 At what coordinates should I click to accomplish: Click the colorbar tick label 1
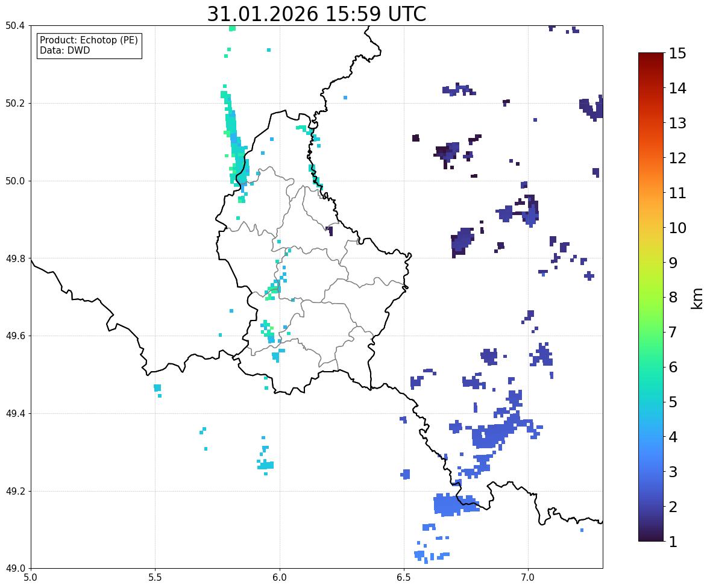(673, 542)
